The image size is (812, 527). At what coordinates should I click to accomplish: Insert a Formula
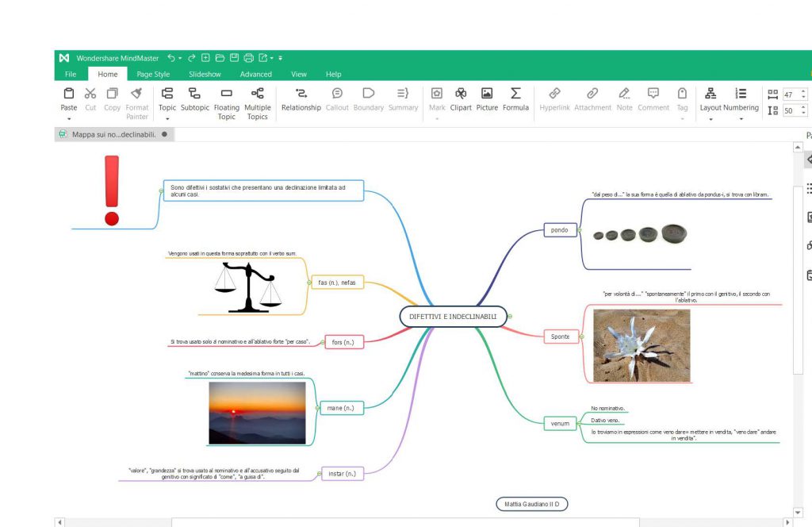515,98
